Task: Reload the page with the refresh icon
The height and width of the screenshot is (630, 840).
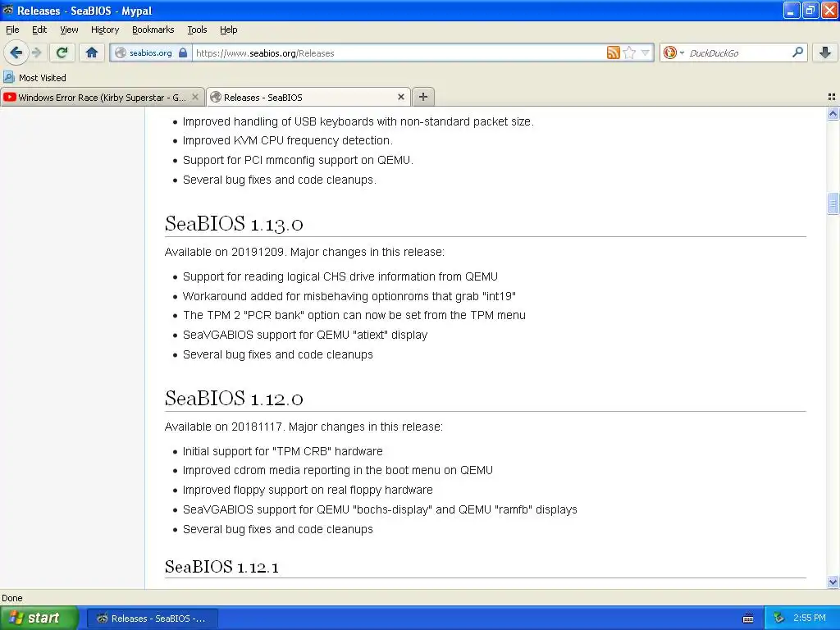Action: [62, 52]
